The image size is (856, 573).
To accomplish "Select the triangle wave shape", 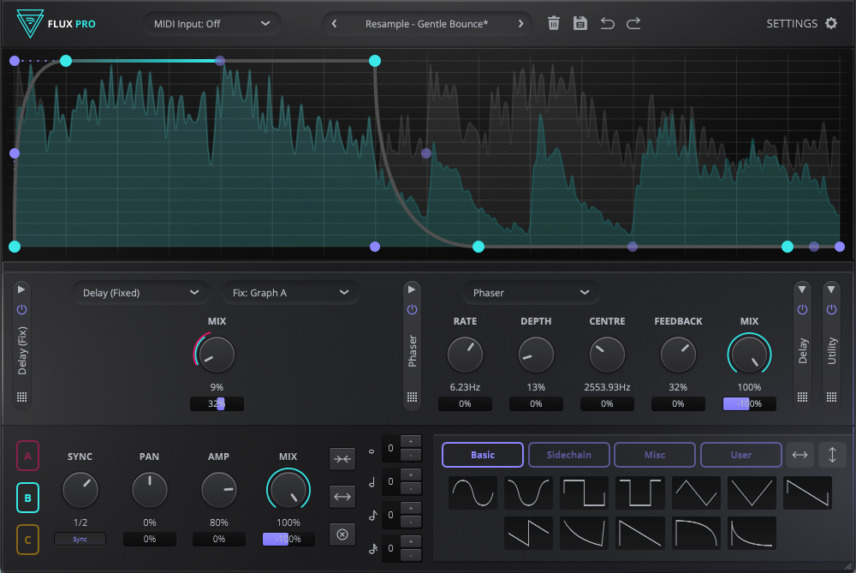I will 696,493.
